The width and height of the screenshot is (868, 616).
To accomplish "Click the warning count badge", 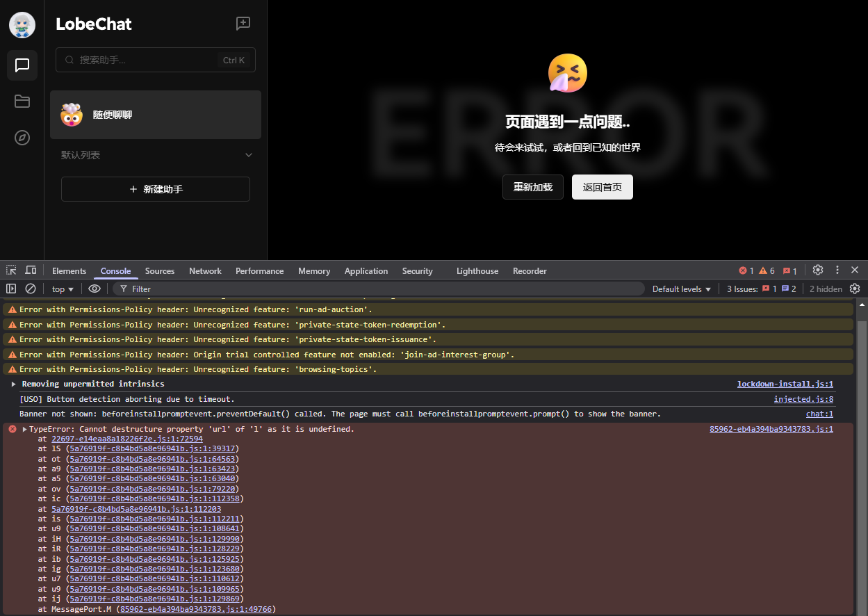I will 767,271.
